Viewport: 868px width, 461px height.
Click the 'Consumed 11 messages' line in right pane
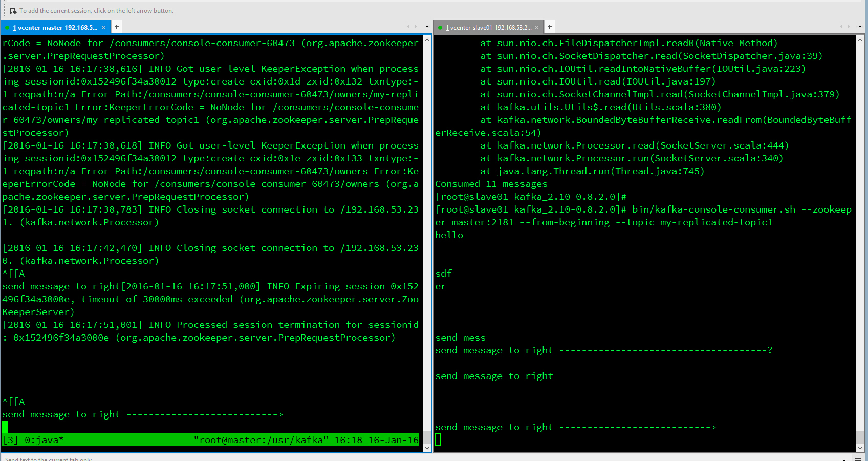click(491, 184)
